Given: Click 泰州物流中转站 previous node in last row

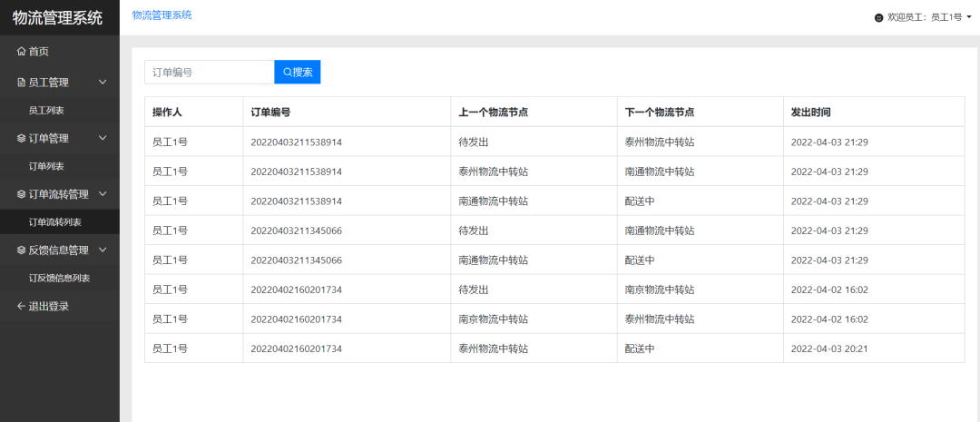Looking at the screenshot, I should [493, 348].
